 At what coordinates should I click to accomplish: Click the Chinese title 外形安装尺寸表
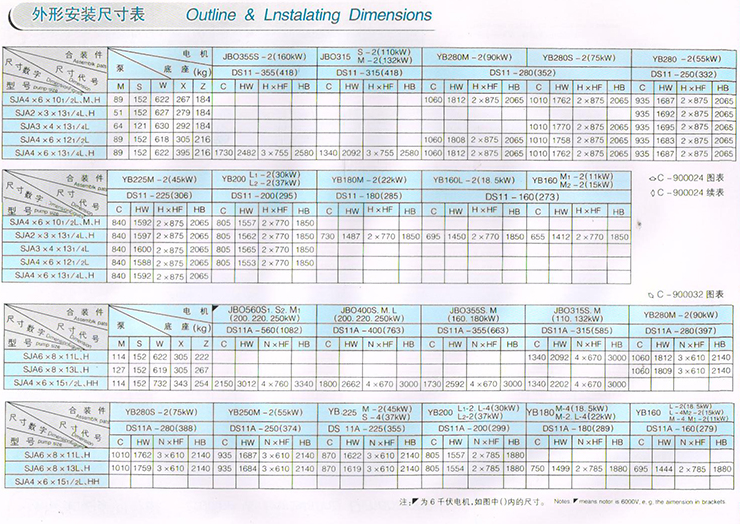click(x=88, y=14)
